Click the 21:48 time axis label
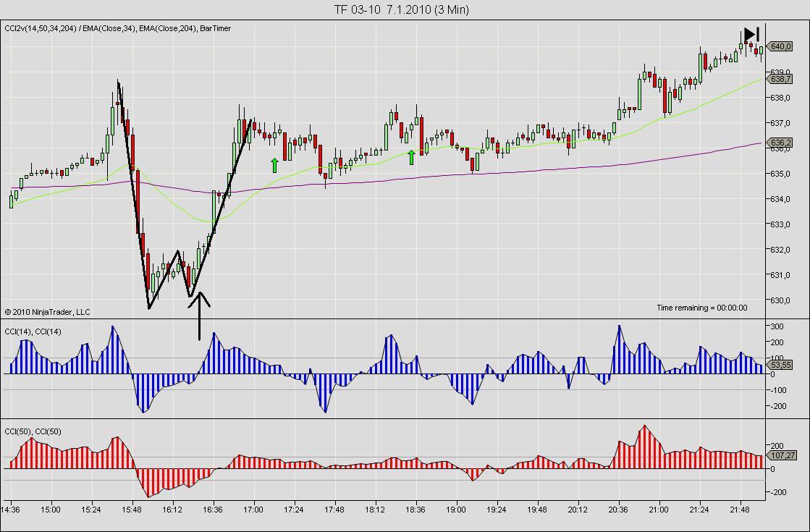Image resolution: width=810 pixels, height=532 pixels. pyautogui.click(x=741, y=510)
